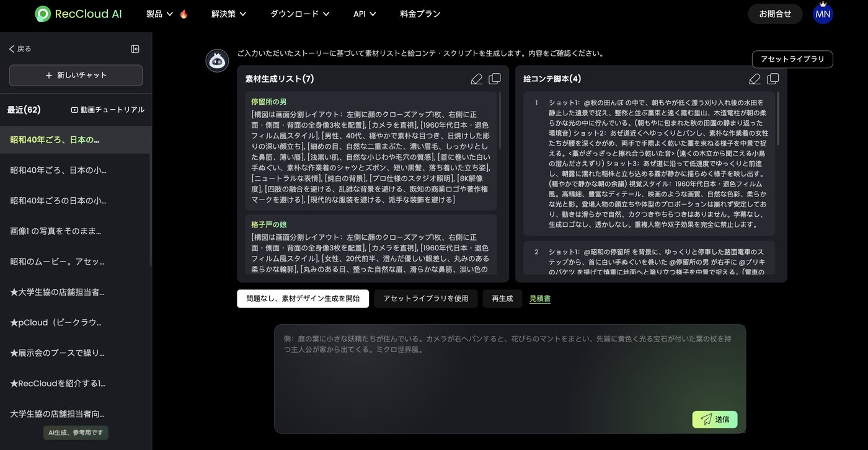This screenshot has width=868, height=450.
Task: Expand the 解決策 dropdown menu
Action: point(229,14)
